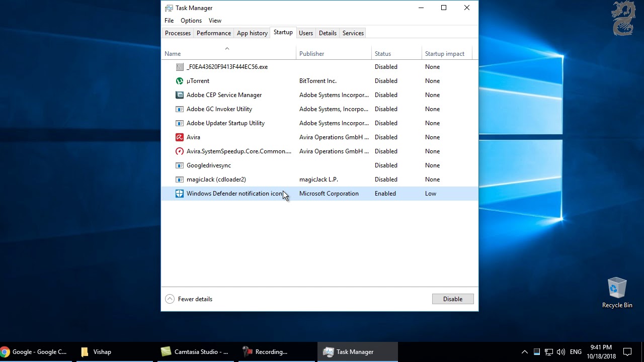Select the Googledrivesync startup entry
This screenshot has height=362, width=644.
click(x=208, y=165)
